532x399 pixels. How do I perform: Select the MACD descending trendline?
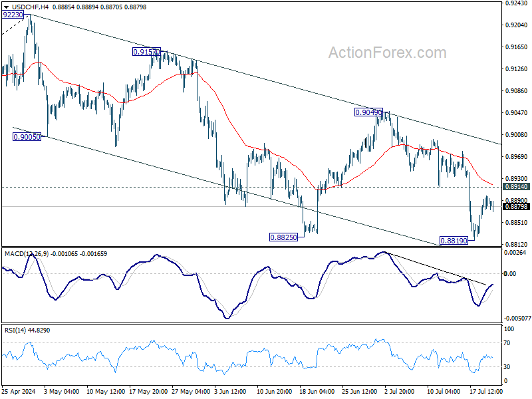(436, 269)
